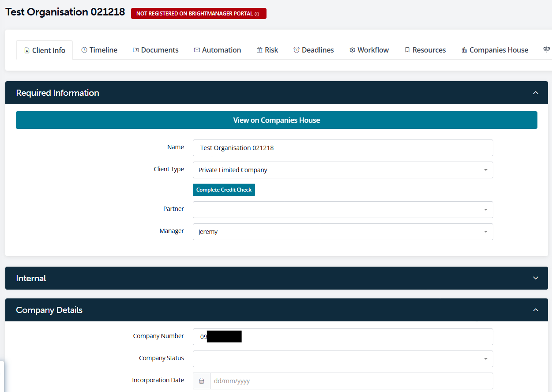Open the Company Status dropdown
The width and height of the screenshot is (552, 392).
342,359
